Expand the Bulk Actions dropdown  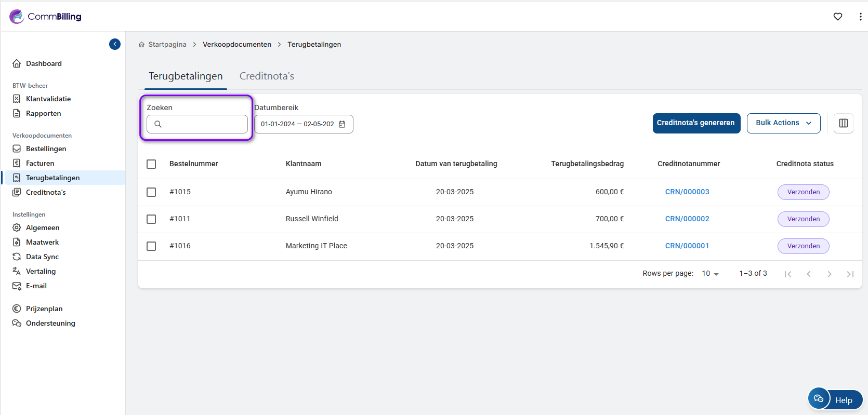click(783, 123)
